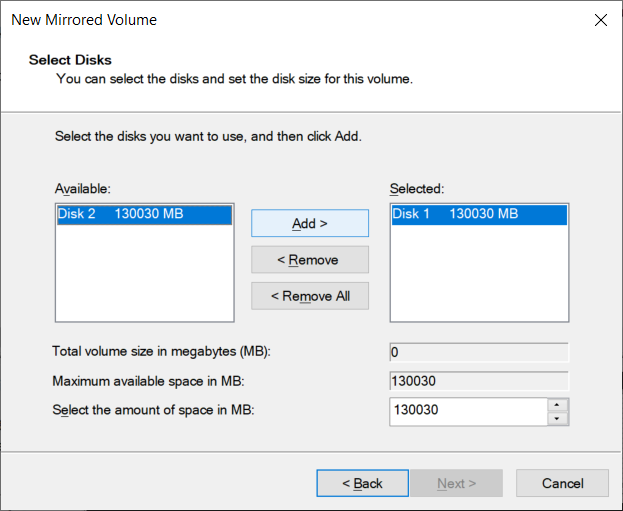This screenshot has width=623, height=511.
Task: Decrease space amount with the down spinner arrow
Action: pyautogui.click(x=557, y=419)
